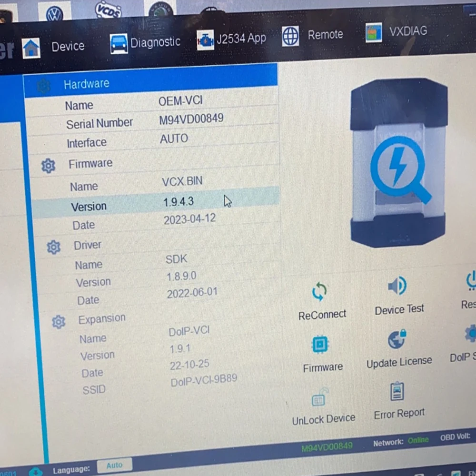The width and height of the screenshot is (476, 476).
Task: Click the driver date 2022-06-01
Action: point(192,293)
